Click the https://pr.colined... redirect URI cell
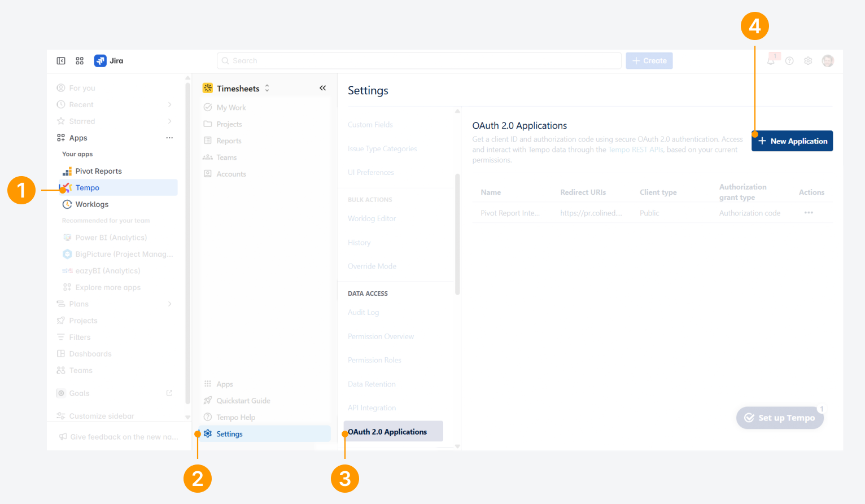 591,213
